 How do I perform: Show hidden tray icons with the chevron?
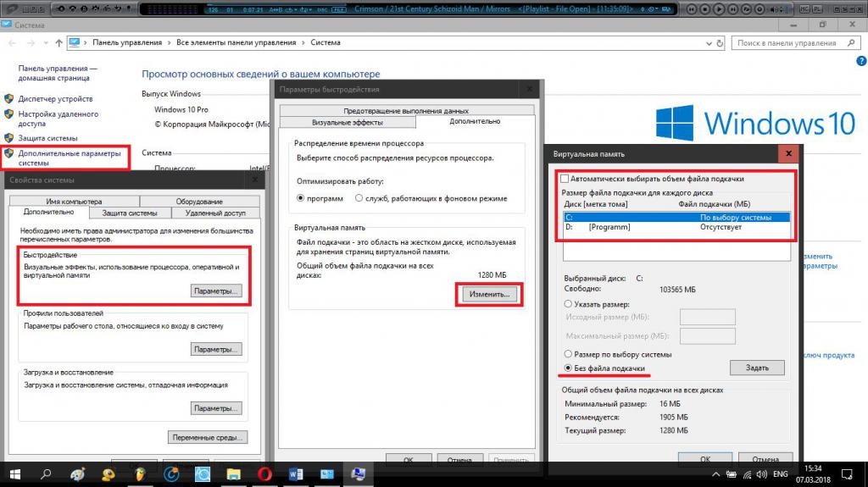[715, 474]
